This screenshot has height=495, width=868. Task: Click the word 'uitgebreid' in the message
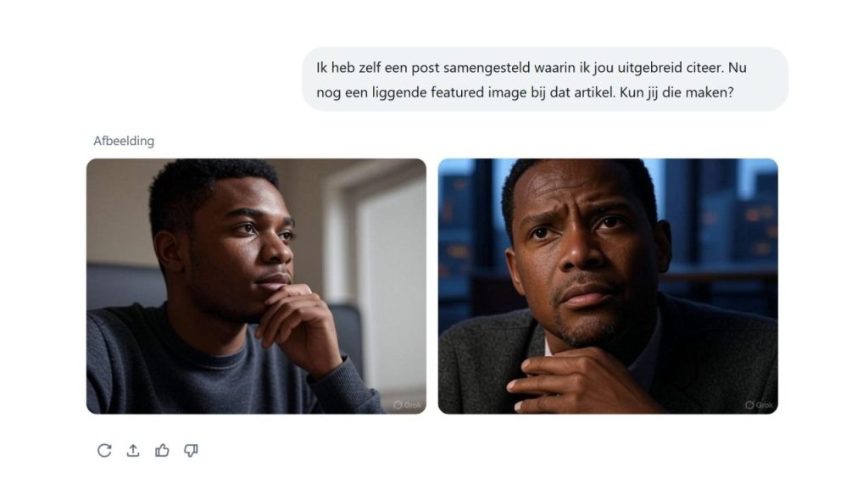(x=663, y=67)
